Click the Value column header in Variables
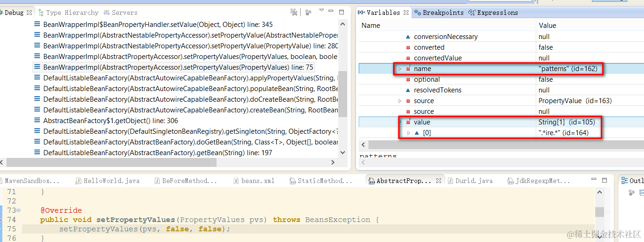This screenshot has height=242, width=644. pyautogui.click(x=590, y=26)
